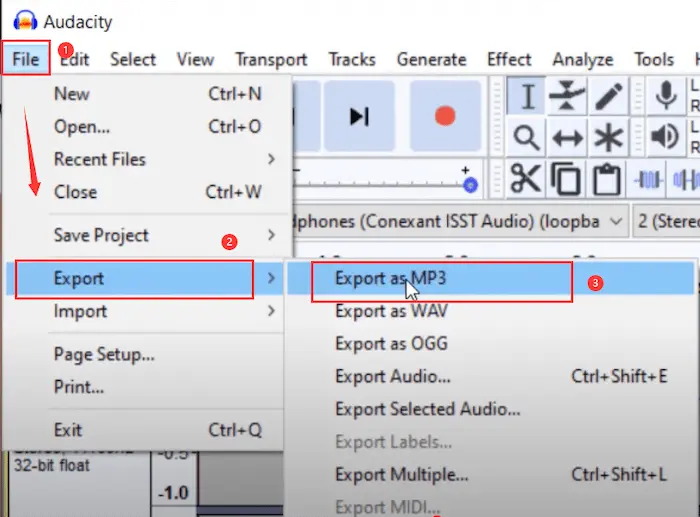Click the slider's blue handle
This screenshot has height=517, width=700.
tap(470, 185)
